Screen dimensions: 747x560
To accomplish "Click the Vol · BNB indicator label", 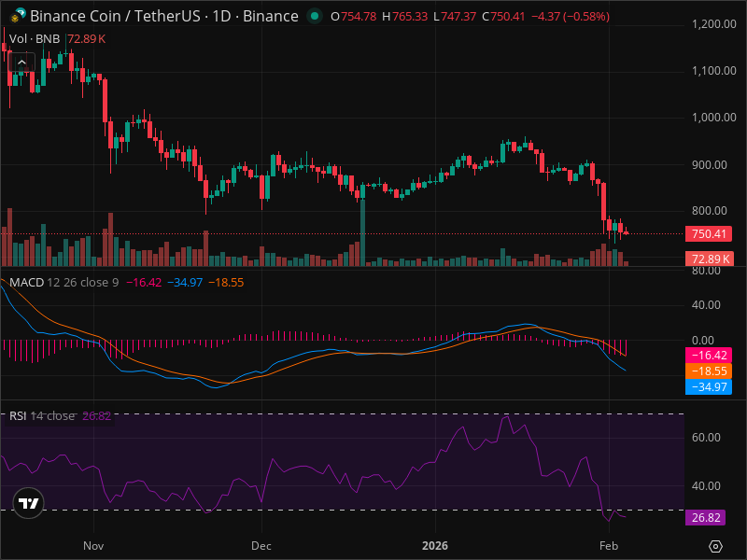I will click(35, 39).
